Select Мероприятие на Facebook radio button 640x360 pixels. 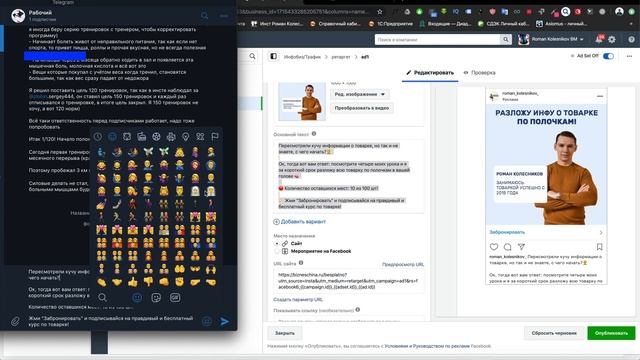(x=277, y=251)
